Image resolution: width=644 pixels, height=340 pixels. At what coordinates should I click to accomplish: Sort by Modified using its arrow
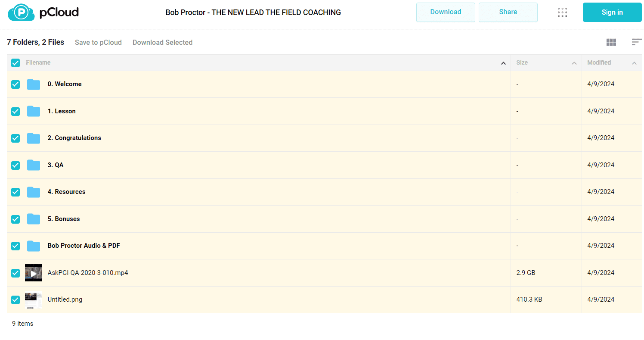click(634, 63)
